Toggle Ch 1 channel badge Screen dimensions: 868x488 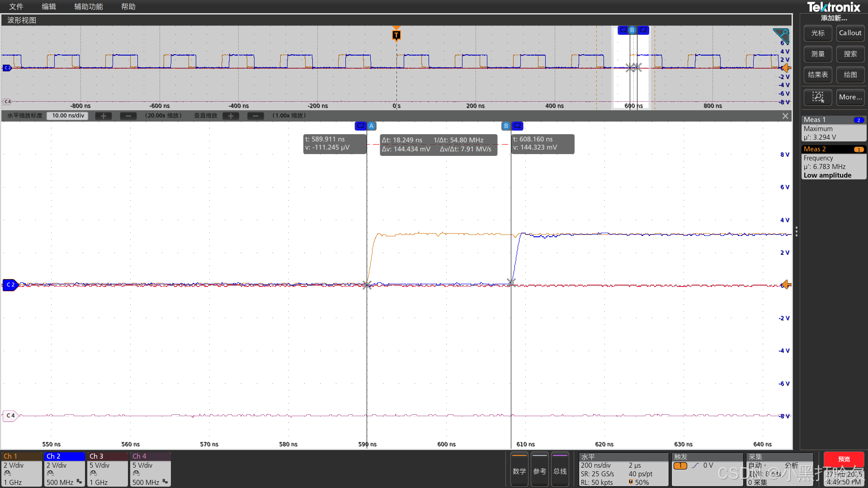coord(21,469)
